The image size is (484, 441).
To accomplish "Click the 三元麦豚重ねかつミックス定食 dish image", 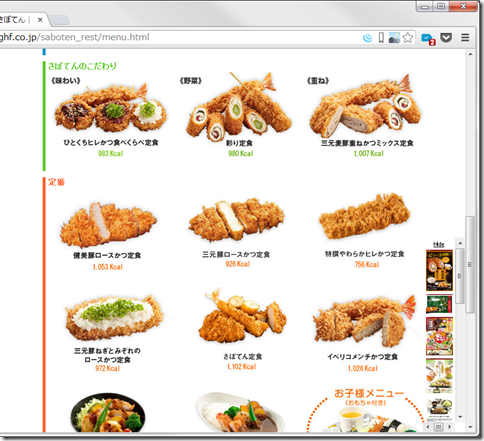I will pos(365,106).
